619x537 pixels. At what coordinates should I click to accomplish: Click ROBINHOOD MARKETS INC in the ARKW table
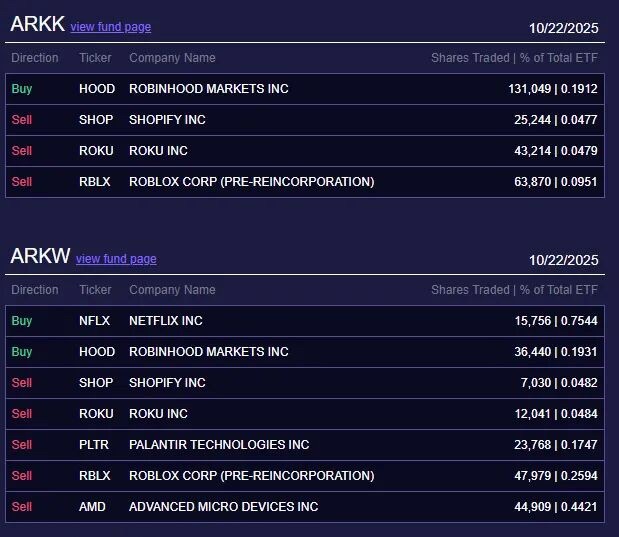coord(208,352)
